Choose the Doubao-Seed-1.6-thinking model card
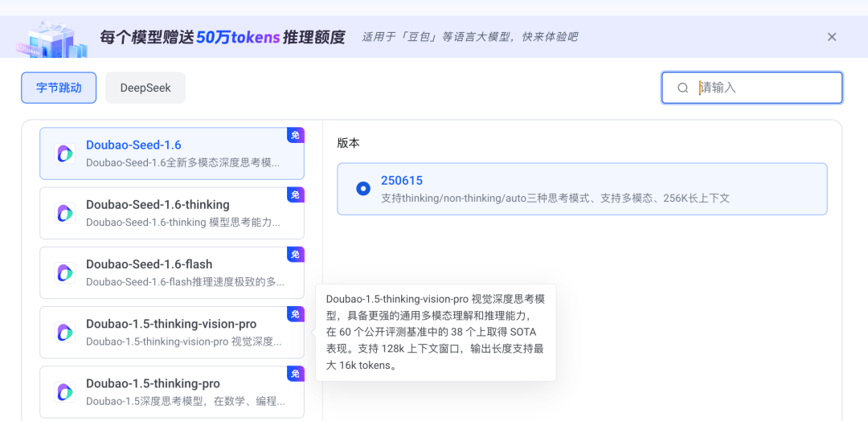Image resolution: width=868 pixels, height=421 pixels. [x=172, y=213]
